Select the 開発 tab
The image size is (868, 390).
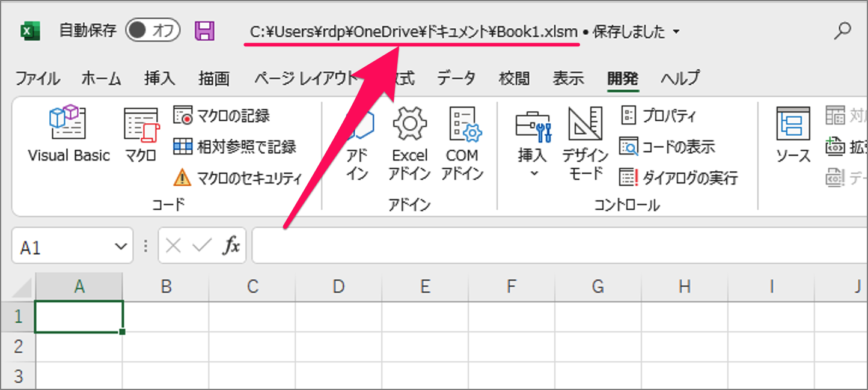pos(623,78)
